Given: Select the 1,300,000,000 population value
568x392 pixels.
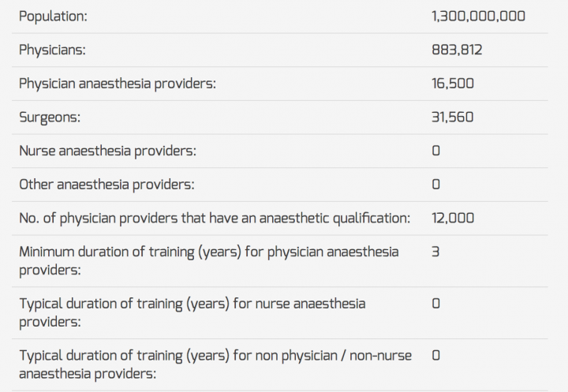Looking at the screenshot, I should [x=478, y=16].
